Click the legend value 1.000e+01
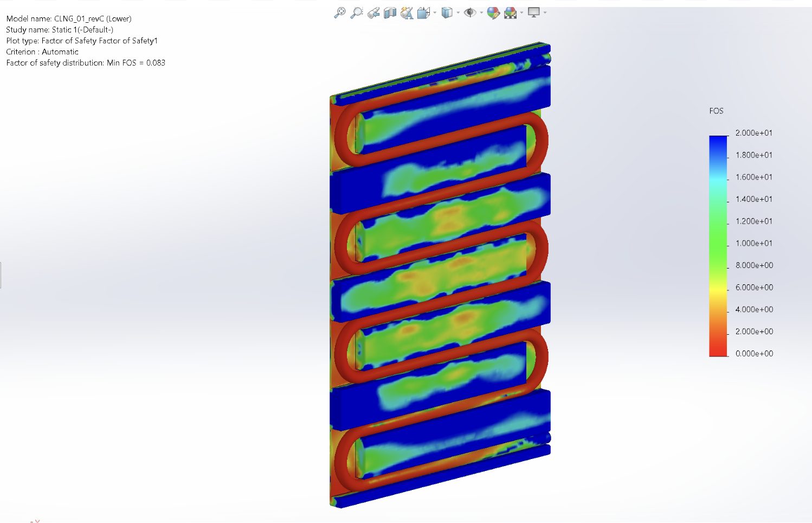Viewport: 812px width, 523px height. tap(754, 243)
